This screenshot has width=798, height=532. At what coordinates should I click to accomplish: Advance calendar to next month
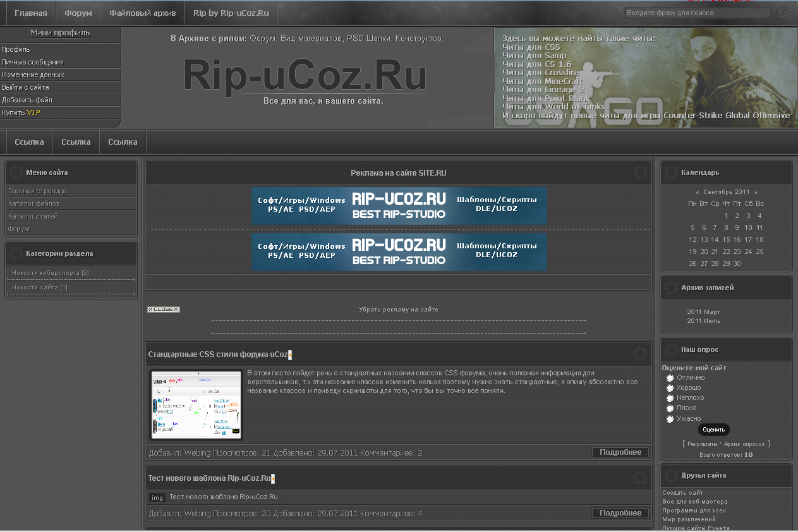pyautogui.click(x=755, y=192)
